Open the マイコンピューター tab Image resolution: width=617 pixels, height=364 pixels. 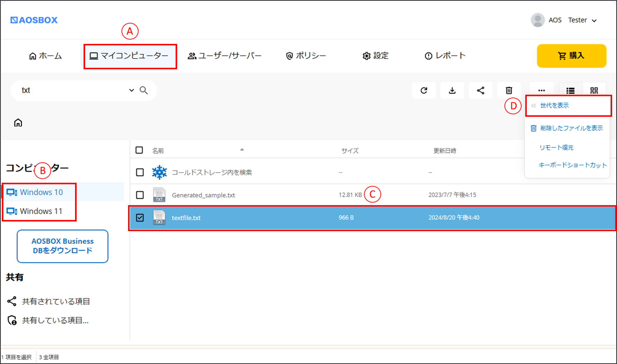(130, 56)
